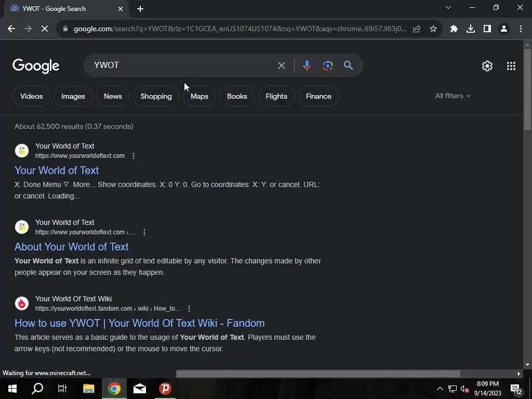Image resolution: width=532 pixels, height=399 pixels.
Task: Click the muted volume tray icon
Action: (x=465, y=389)
